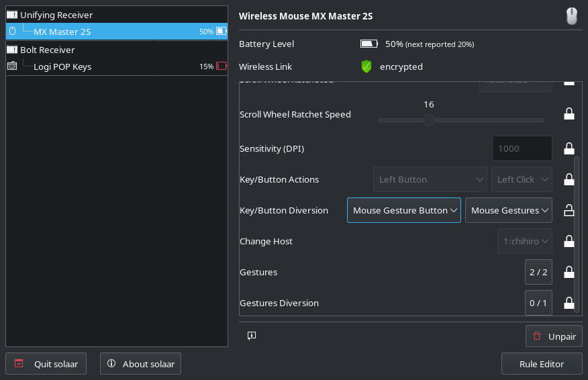
Task: Click the Unpair button
Action: point(554,336)
